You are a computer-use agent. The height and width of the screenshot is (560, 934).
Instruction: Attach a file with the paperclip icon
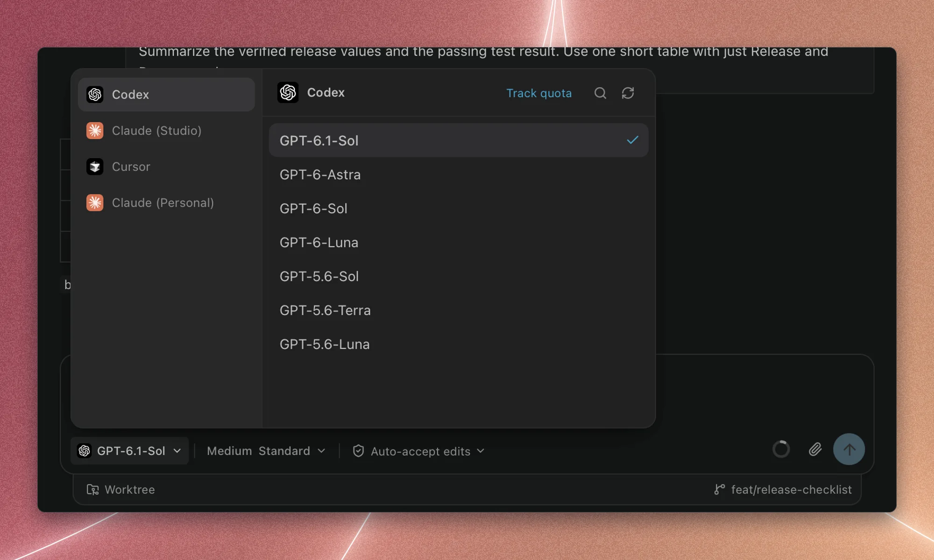tap(815, 449)
